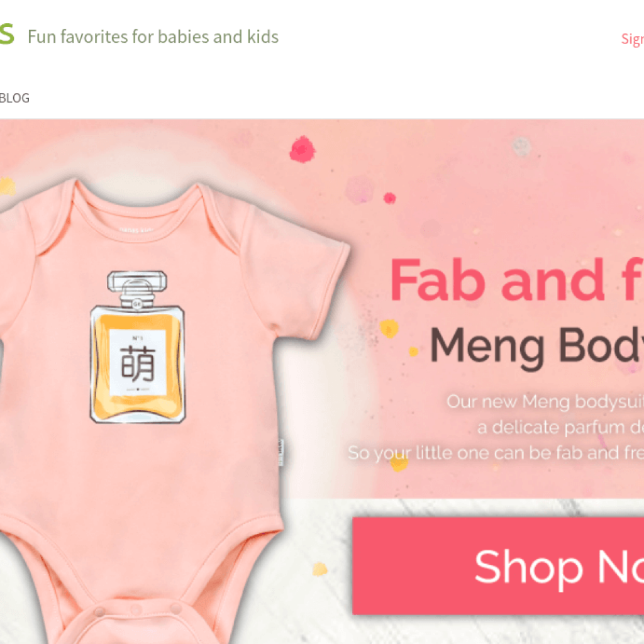This screenshot has height=644, width=644.
Task: Click the large magenta paint splatter
Action: 303,150
